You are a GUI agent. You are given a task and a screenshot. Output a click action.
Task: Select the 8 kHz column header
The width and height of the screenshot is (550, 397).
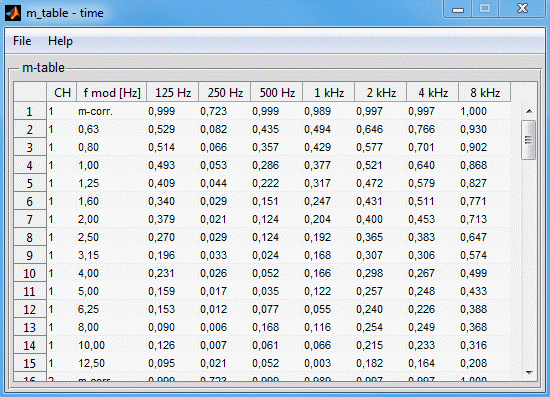point(485,93)
